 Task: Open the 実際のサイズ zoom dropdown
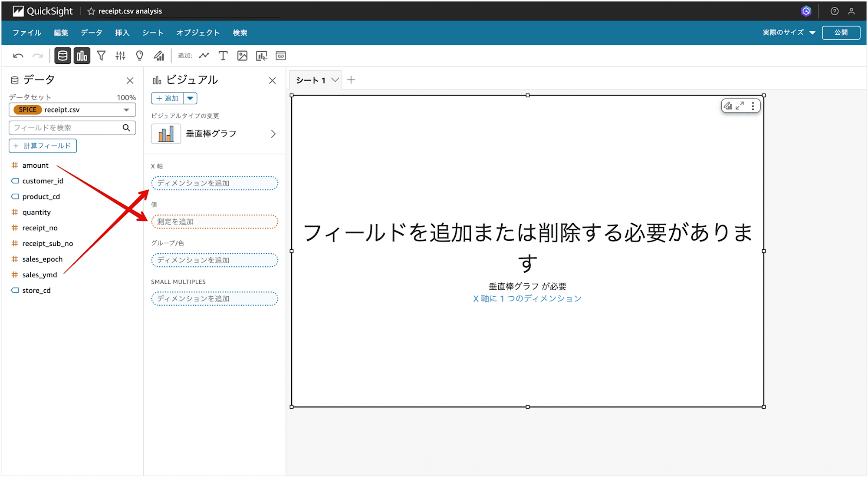click(789, 33)
